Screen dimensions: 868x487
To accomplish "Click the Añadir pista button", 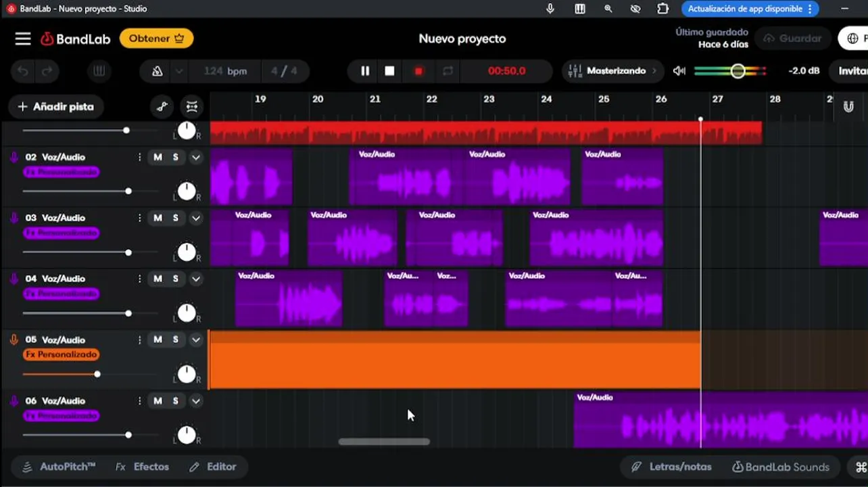I will click(x=55, y=107).
